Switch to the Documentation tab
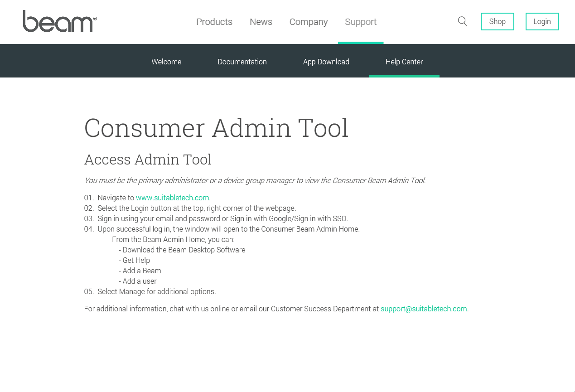Image resolution: width=575 pixels, height=392 pixels. coord(242,62)
